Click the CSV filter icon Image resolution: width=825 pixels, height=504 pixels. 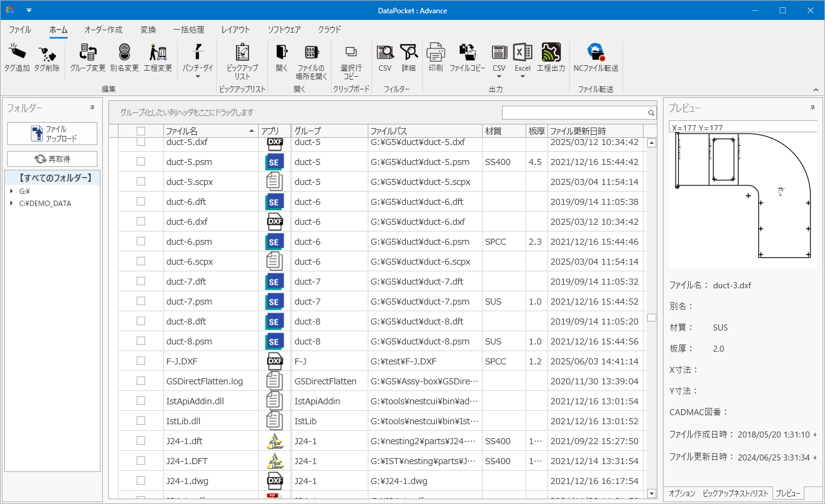point(385,53)
